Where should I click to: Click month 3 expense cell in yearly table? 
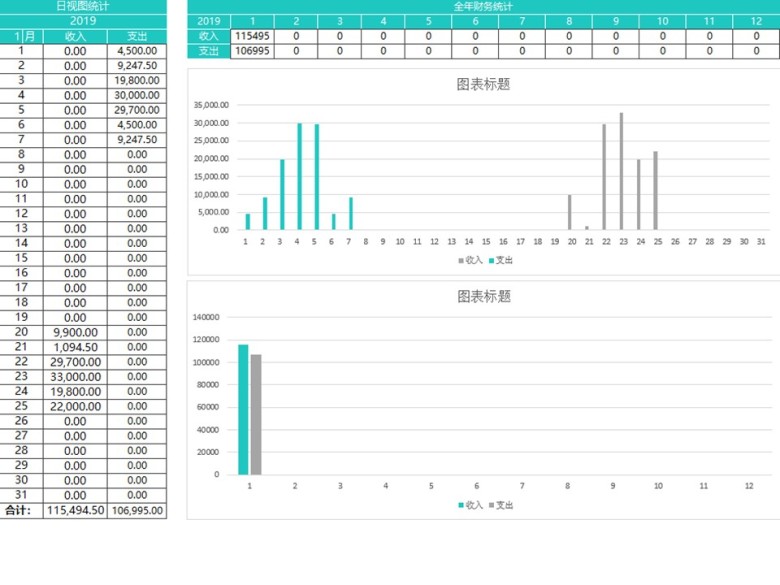pos(339,51)
